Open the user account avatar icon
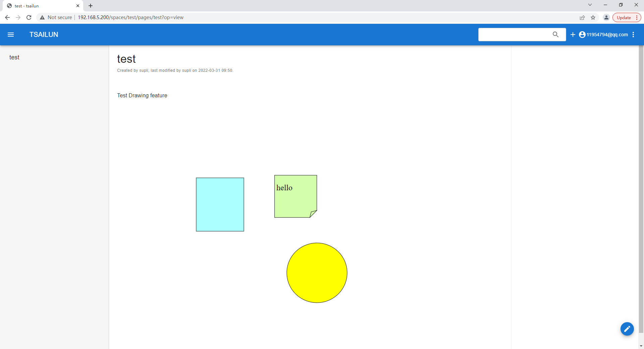644x349 pixels. [x=582, y=35]
